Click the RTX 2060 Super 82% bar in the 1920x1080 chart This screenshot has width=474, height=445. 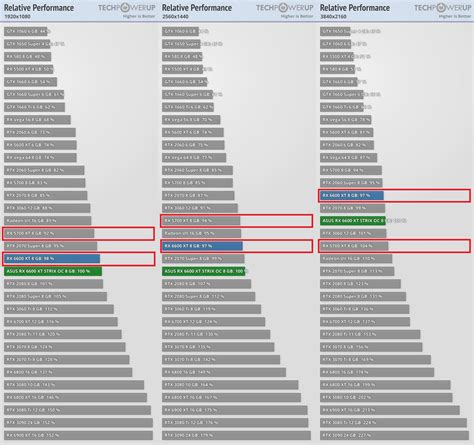click(44, 170)
